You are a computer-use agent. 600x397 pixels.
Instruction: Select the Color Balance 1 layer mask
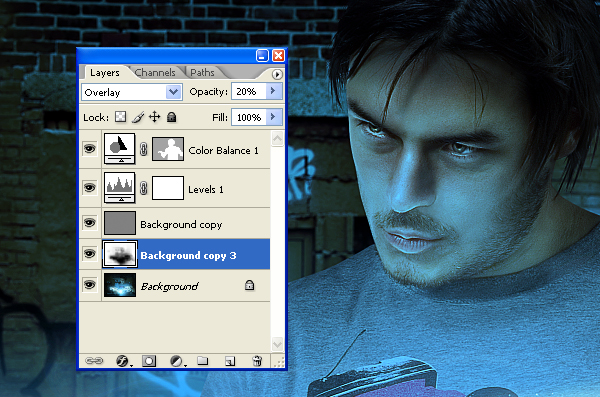168,149
